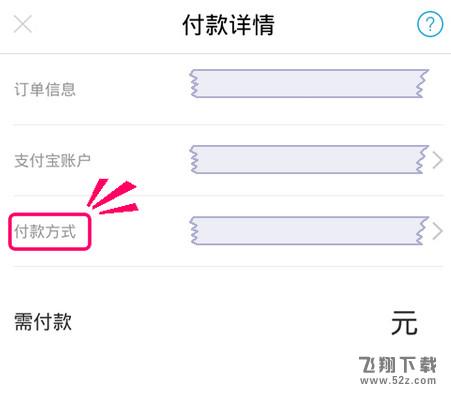
Task: Tap the 需付款 amount label
Action: point(43,322)
